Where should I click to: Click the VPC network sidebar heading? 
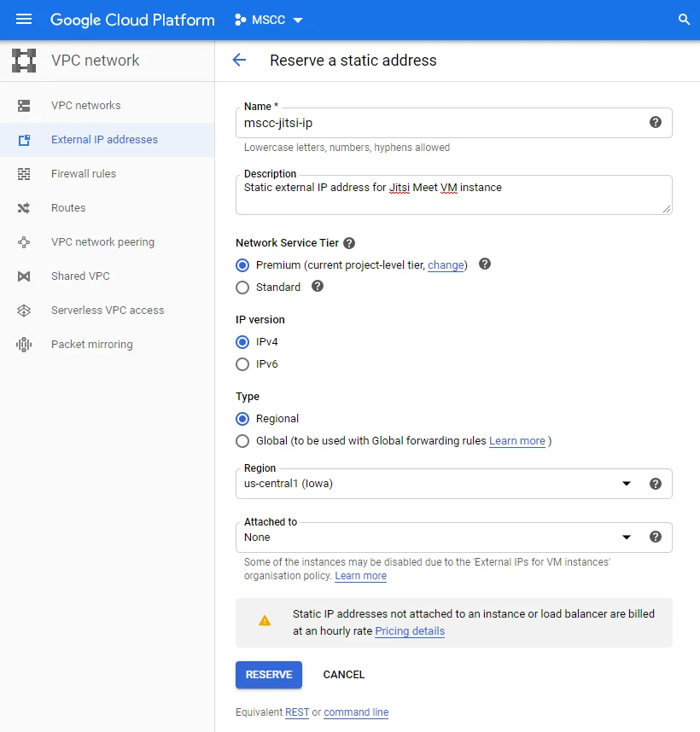[96, 61]
